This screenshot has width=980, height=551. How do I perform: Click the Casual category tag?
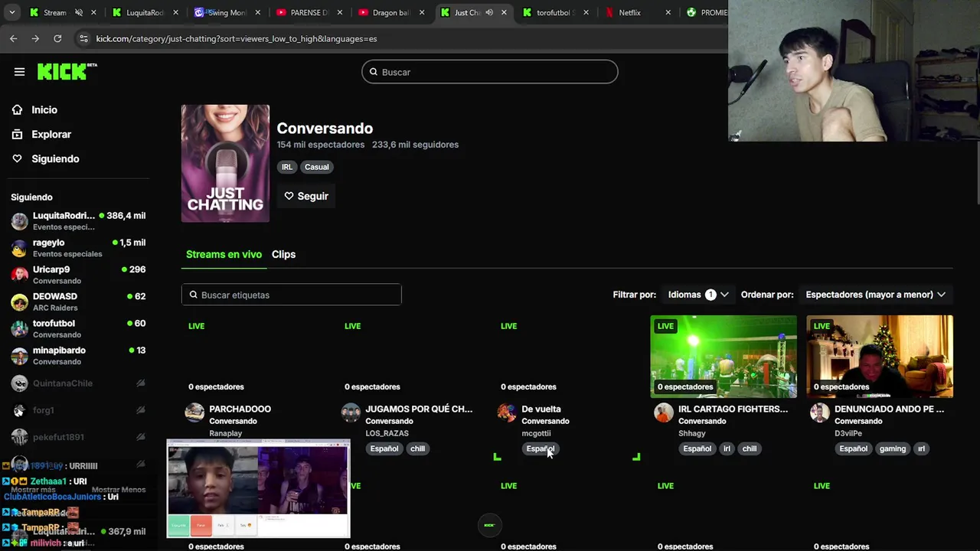tap(316, 167)
